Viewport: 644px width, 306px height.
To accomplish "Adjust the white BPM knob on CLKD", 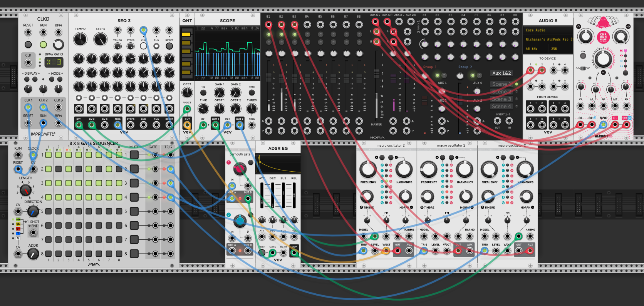I will [x=58, y=44].
